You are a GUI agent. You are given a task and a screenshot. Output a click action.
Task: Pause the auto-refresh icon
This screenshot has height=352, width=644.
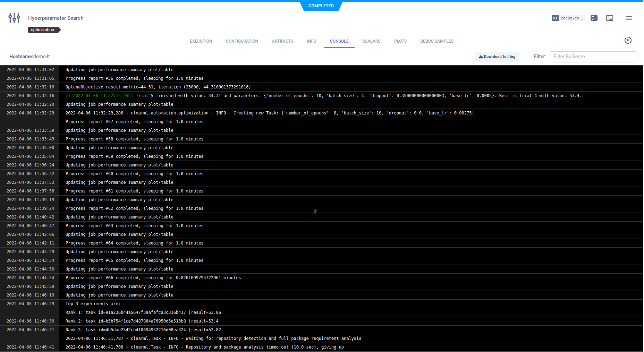click(x=628, y=41)
